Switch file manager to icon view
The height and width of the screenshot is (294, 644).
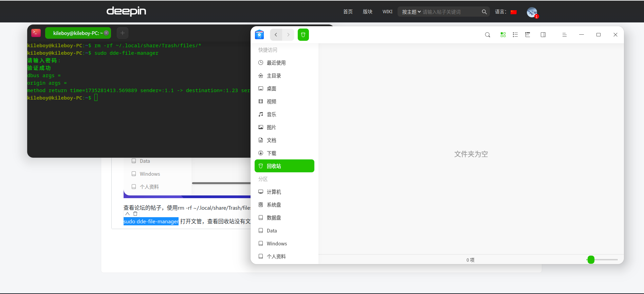click(503, 35)
